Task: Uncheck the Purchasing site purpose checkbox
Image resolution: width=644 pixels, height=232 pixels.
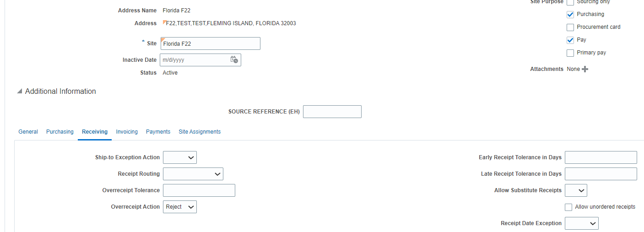Action: (570, 15)
